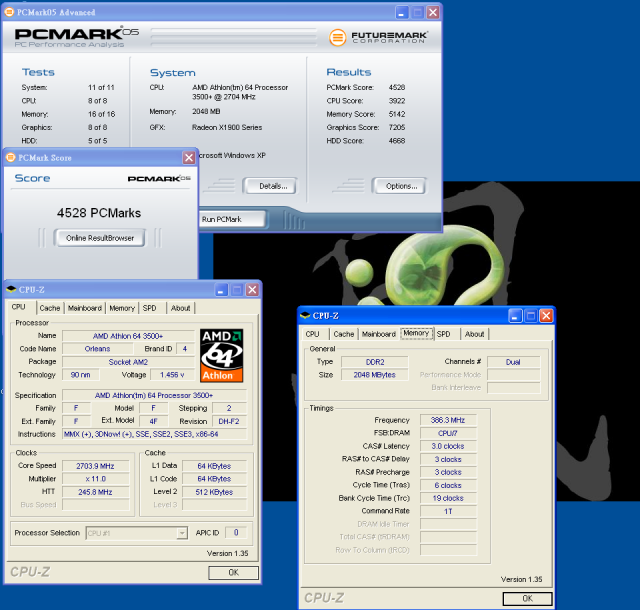
Task: Click the Code Name field Orleans
Action: coord(98,349)
